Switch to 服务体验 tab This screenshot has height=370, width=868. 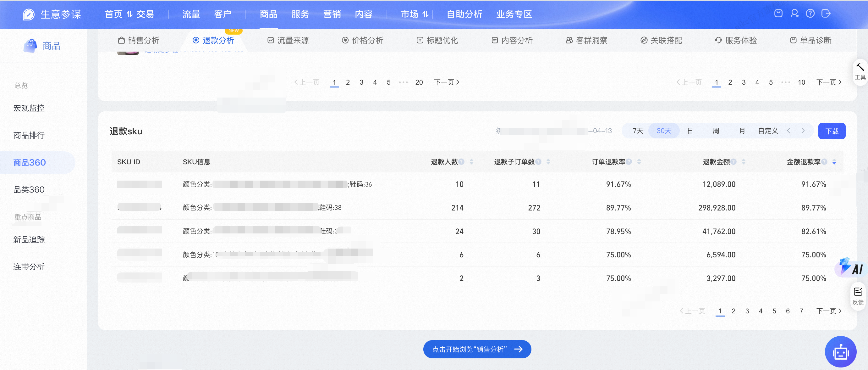736,41
